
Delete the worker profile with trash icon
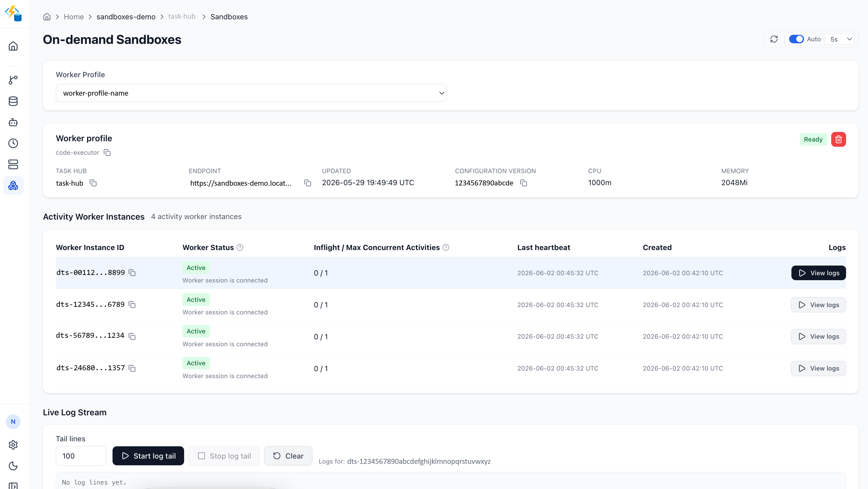click(x=838, y=139)
